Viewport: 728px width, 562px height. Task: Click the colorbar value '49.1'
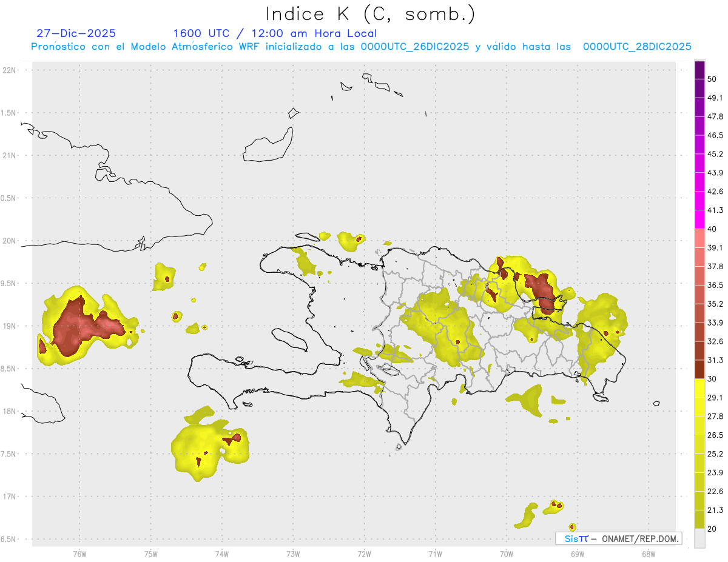click(715, 98)
